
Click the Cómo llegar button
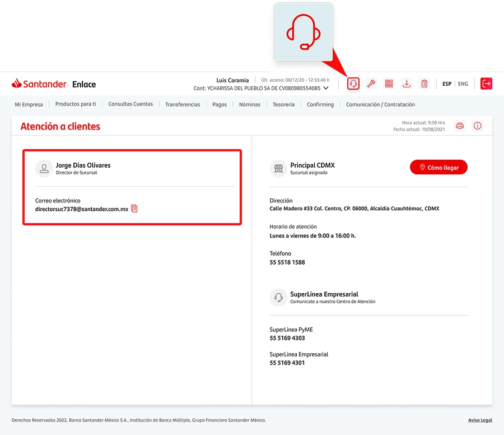(438, 167)
